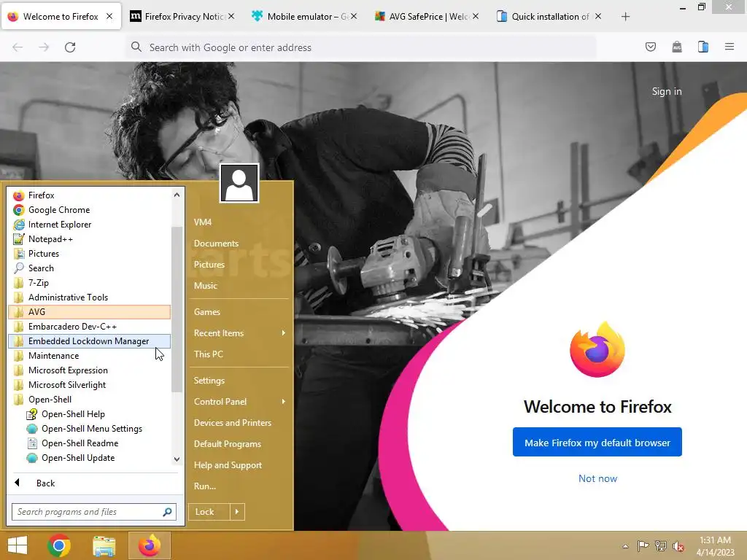
Task: Launch Firefox from the start menu list
Action: coord(90,195)
